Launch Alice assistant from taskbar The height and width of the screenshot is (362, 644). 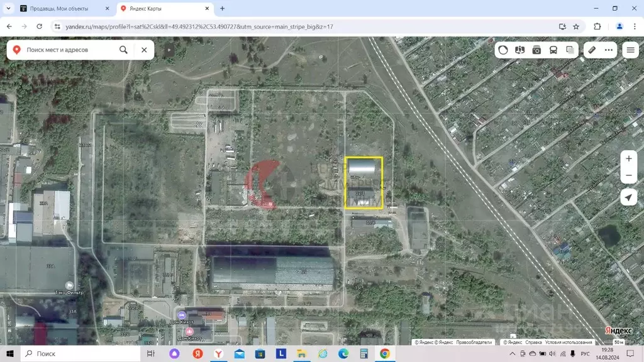[174, 353]
